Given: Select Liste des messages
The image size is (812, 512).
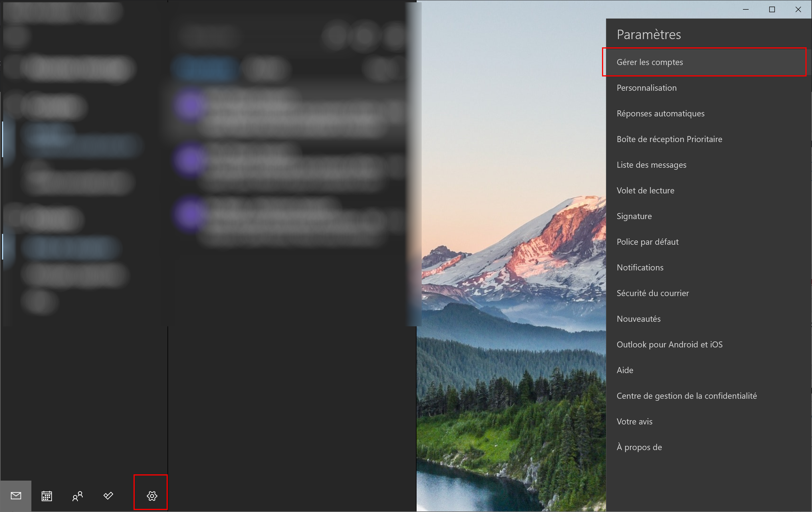Looking at the screenshot, I should tap(651, 165).
